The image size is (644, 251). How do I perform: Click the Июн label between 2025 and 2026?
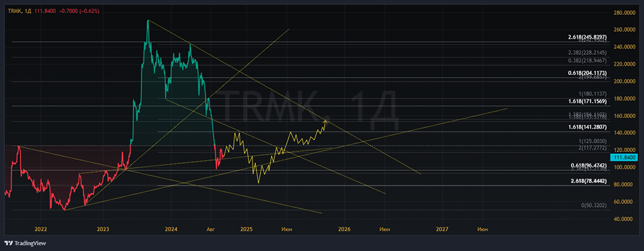pos(287,229)
